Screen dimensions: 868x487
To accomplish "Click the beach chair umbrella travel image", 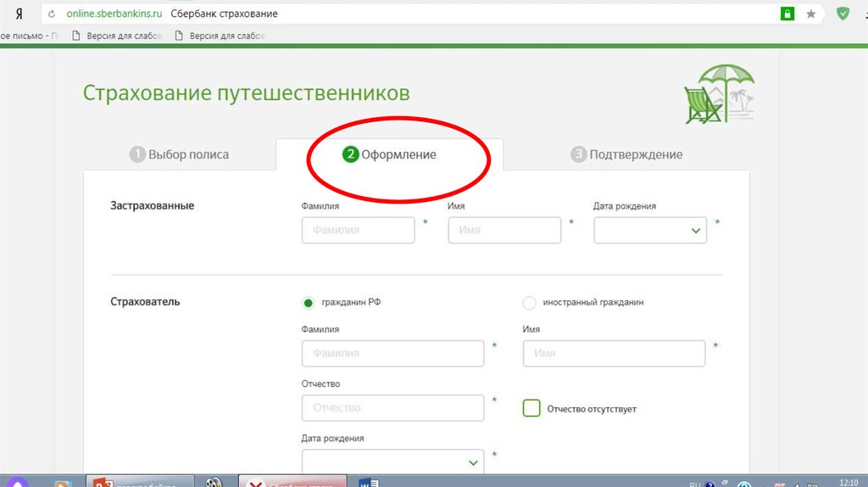I will [719, 94].
